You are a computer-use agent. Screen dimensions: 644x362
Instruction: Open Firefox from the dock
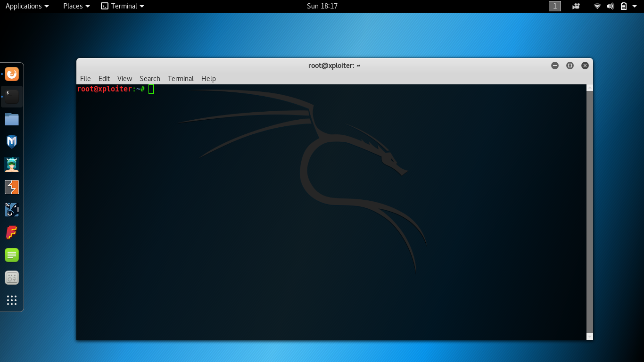click(12, 74)
